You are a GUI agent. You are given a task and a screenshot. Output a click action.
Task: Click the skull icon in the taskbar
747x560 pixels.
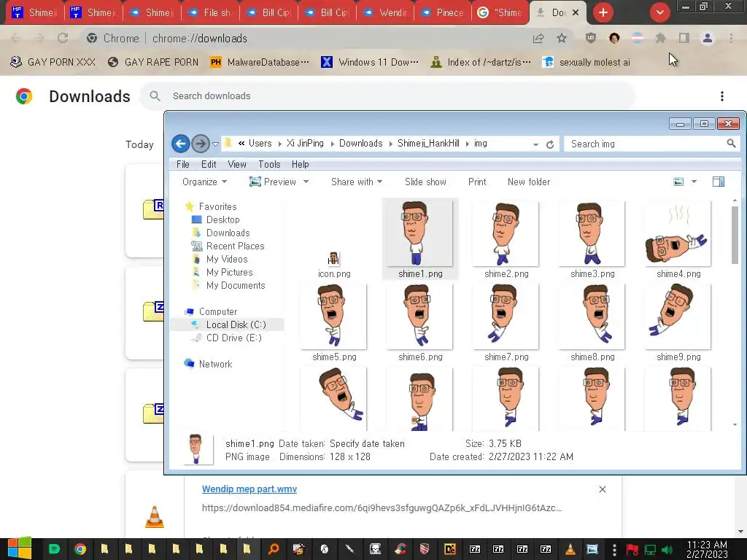point(376,549)
